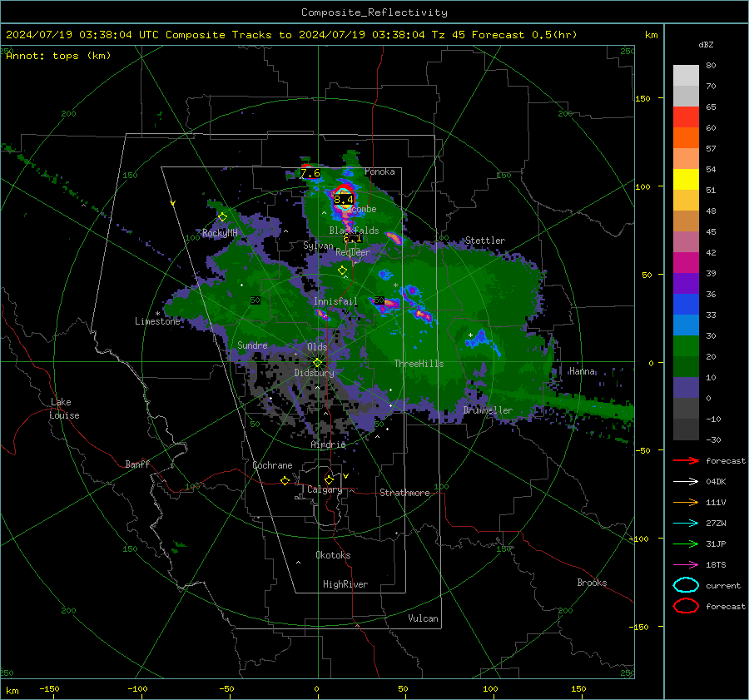Image resolution: width=749 pixels, height=700 pixels.
Task: Click the dBZ legend heading
Action: (x=706, y=45)
